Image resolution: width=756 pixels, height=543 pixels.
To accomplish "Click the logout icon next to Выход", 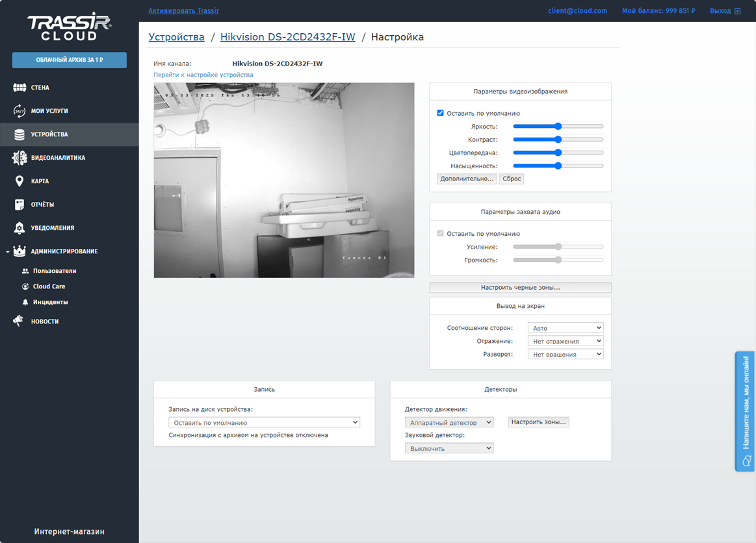I will click(737, 11).
